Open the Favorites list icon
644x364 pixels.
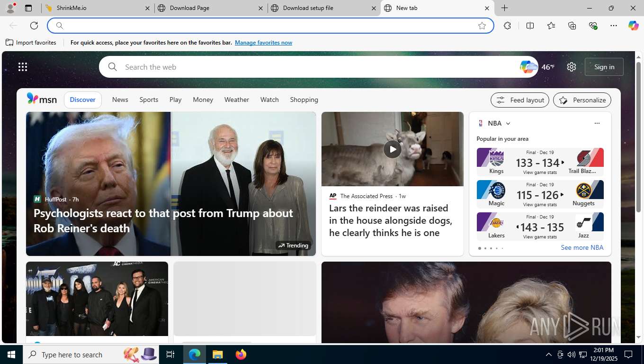551,26
